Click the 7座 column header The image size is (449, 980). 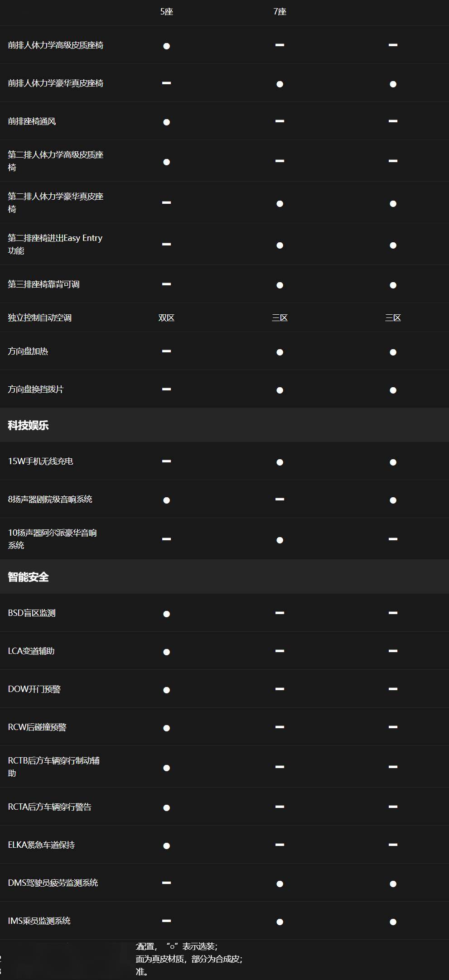point(280,12)
